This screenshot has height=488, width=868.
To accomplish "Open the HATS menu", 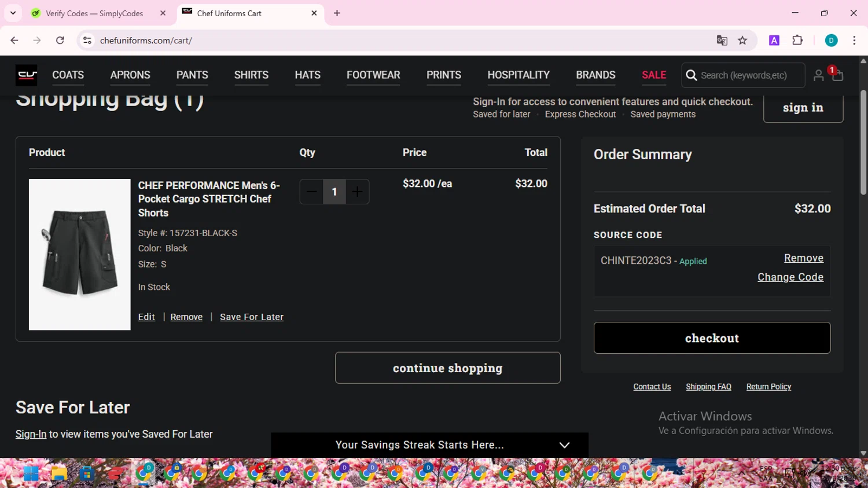I will (x=307, y=75).
